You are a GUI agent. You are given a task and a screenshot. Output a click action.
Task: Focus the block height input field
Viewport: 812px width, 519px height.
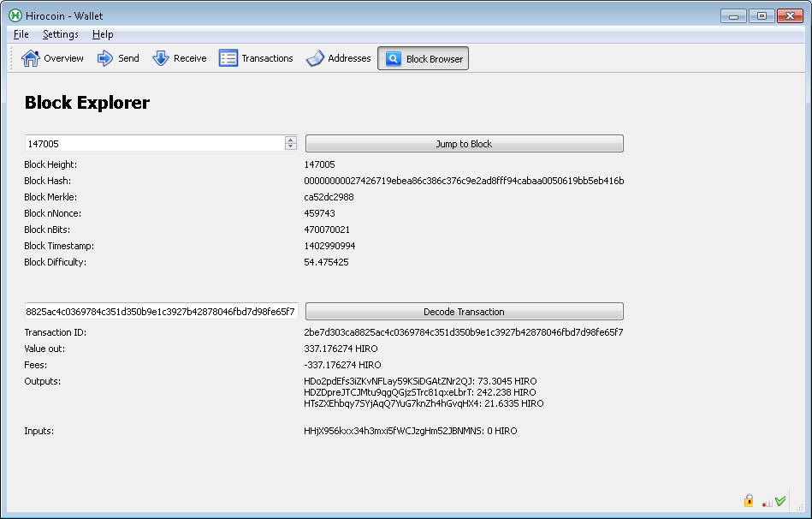[155, 144]
